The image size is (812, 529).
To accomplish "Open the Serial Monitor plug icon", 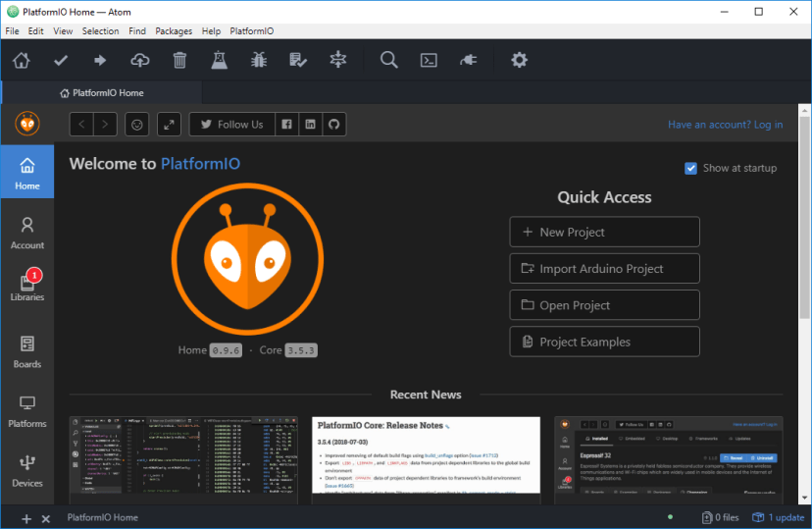I will pos(468,61).
